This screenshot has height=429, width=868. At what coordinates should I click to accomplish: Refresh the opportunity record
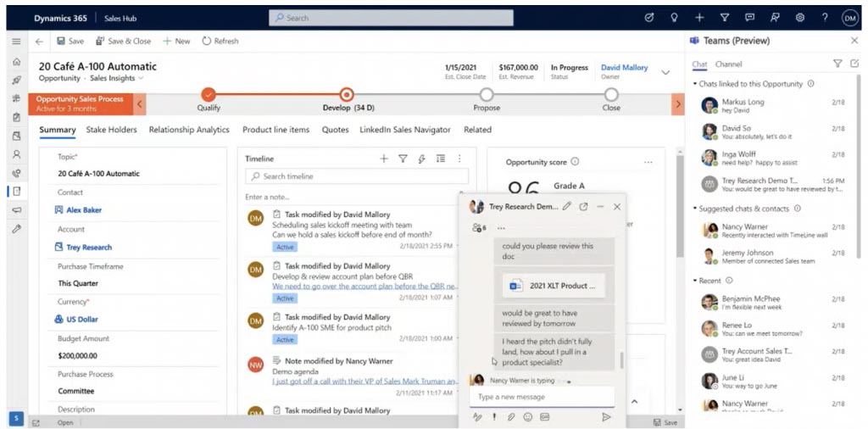pyautogui.click(x=220, y=42)
